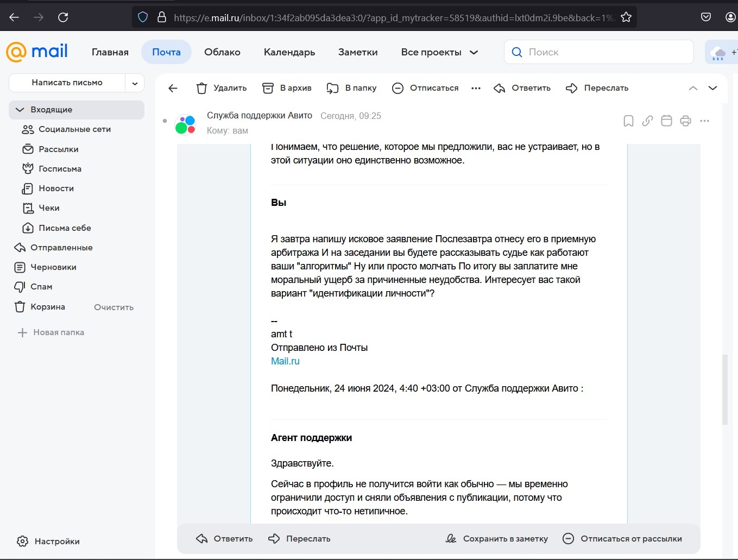Delete the email with Удалить

[x=221, y=88]
